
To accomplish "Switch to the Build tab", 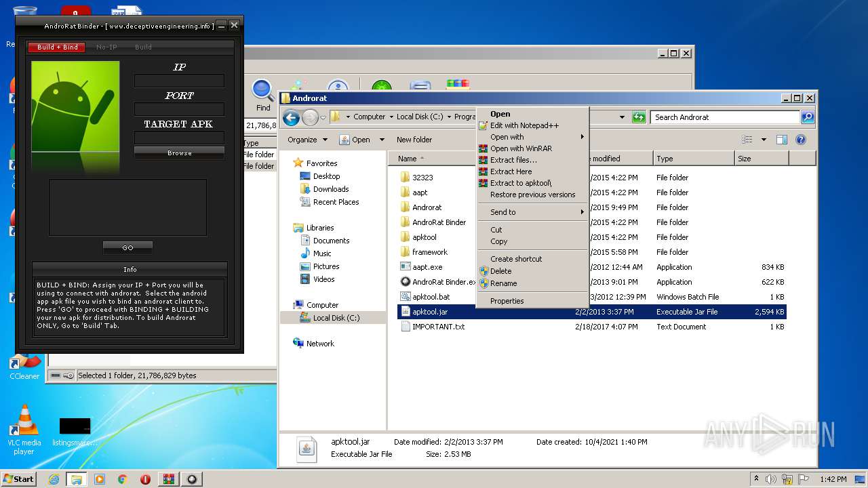I will [x=143, y=47].
